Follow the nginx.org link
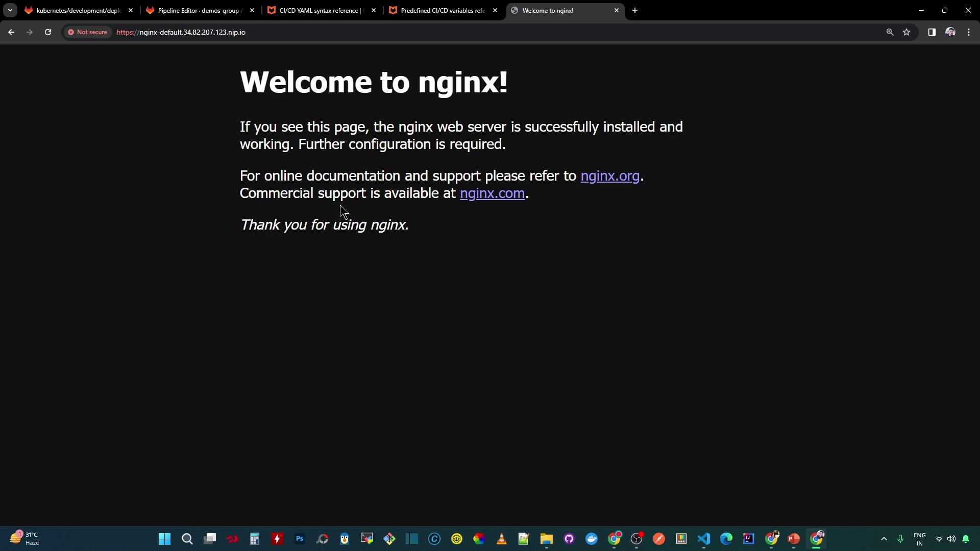The width and height of the screenshot is (980, 551). click(x=610, y=176)
